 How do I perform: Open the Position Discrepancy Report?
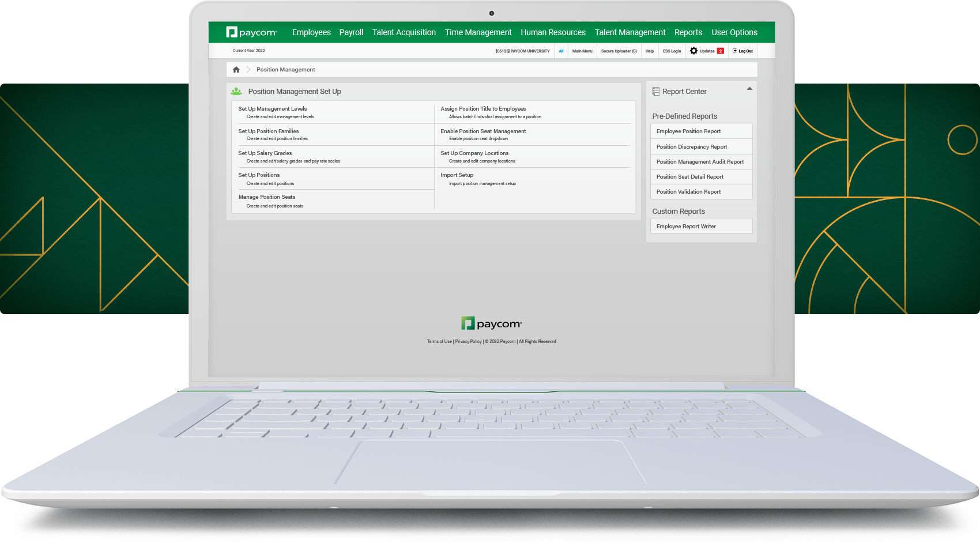tap(692, 147)
